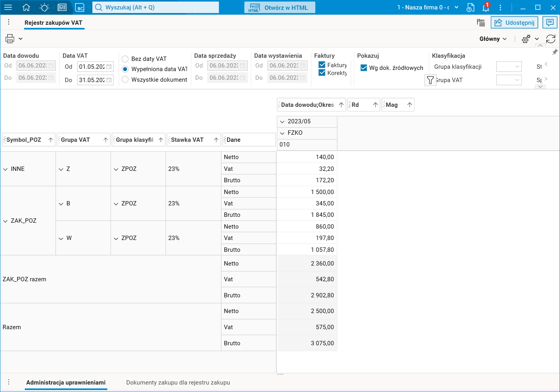Click the refresh arrows icon
Screen dimensions: 560x392
tap(551, 39)
